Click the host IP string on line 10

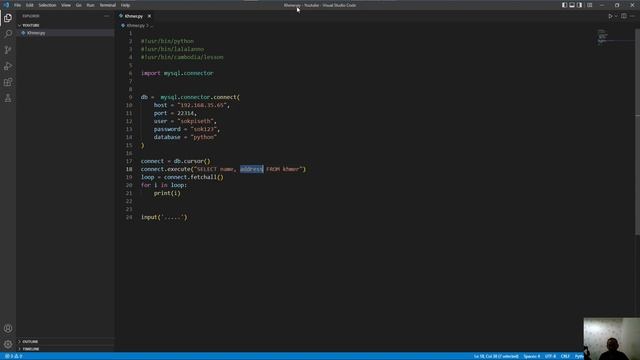(202, 105)
